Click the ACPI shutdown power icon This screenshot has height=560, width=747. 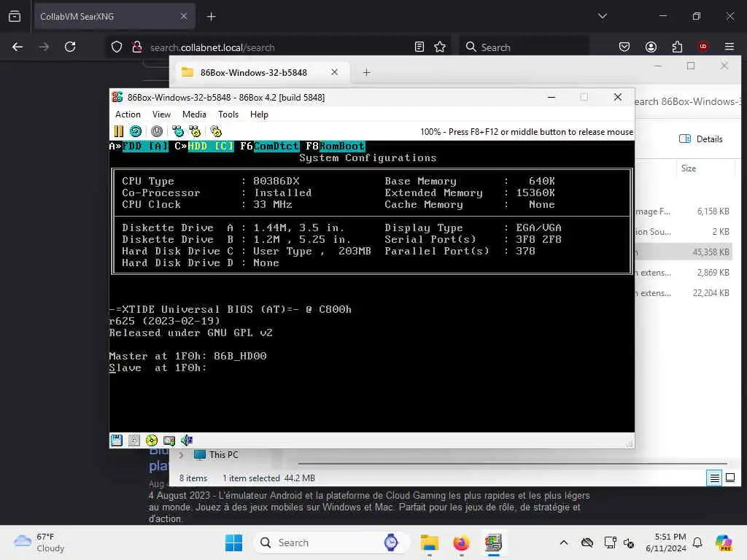157,131
